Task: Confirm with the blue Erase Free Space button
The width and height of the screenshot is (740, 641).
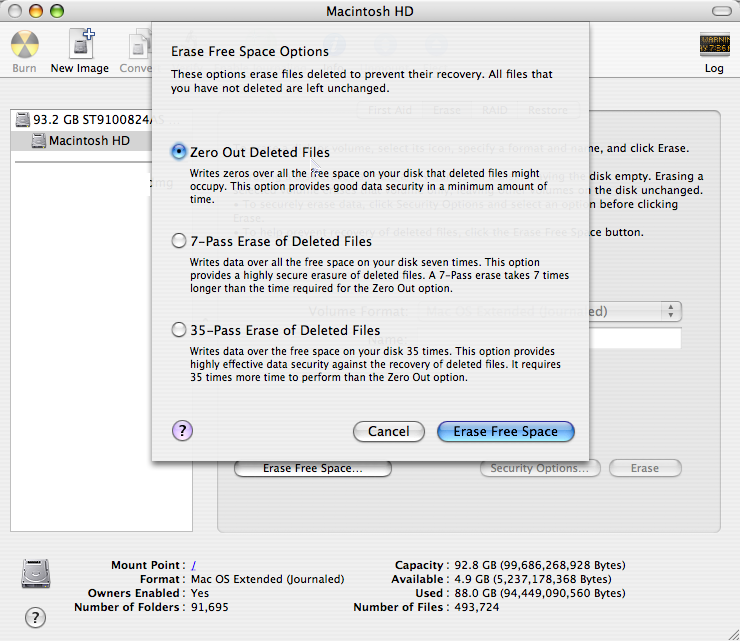Action: point(505,431)
